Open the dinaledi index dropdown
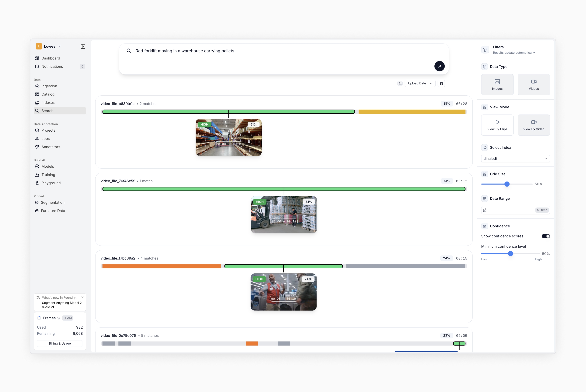Image resolution: width=586 pixels, height=392 pixels. pos(515,159)
